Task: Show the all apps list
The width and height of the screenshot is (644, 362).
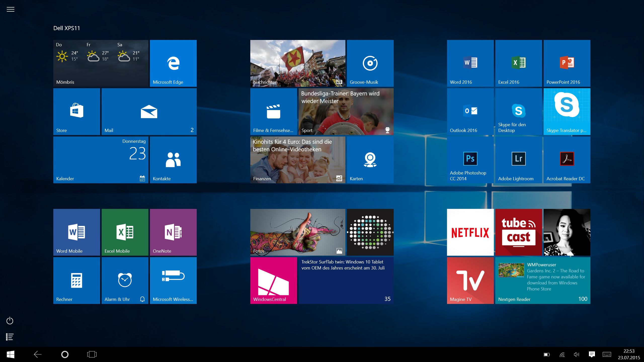Action: 10,337
